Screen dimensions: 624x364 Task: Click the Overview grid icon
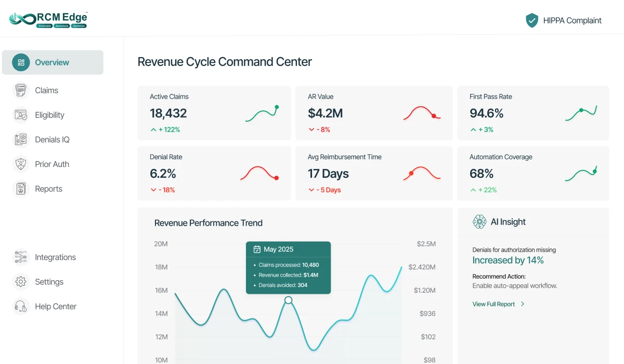[x=21, y=62]
